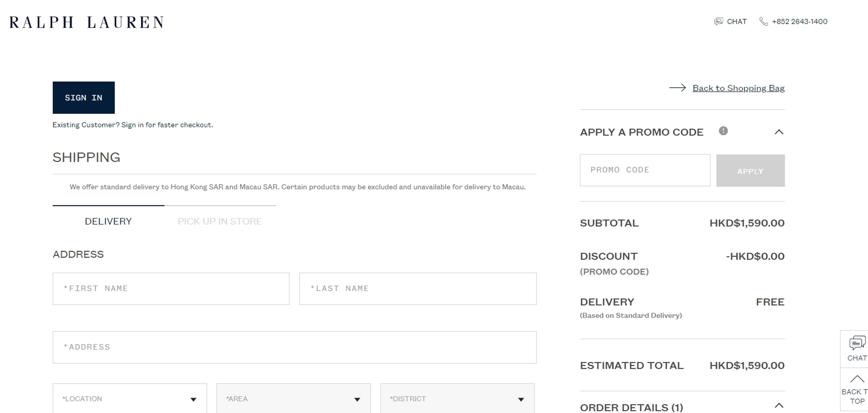Screen dimensions: 868x413
Task: Click the Last Name field
Action: (418, 289)
